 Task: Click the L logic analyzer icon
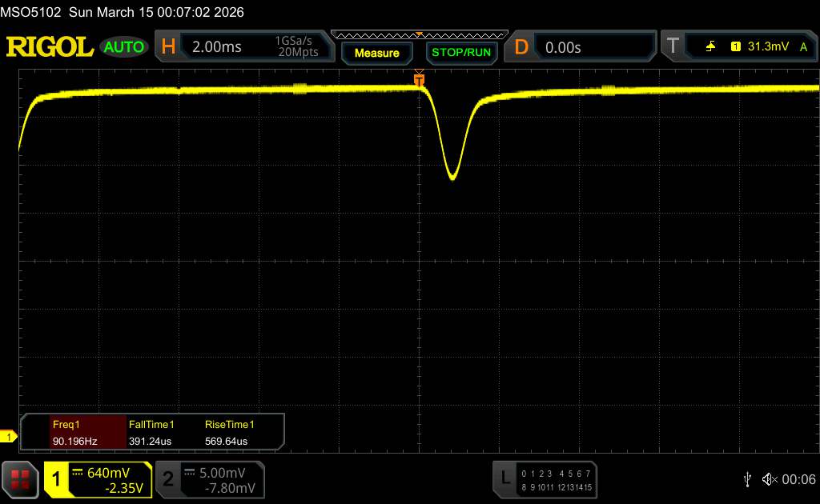504,478
